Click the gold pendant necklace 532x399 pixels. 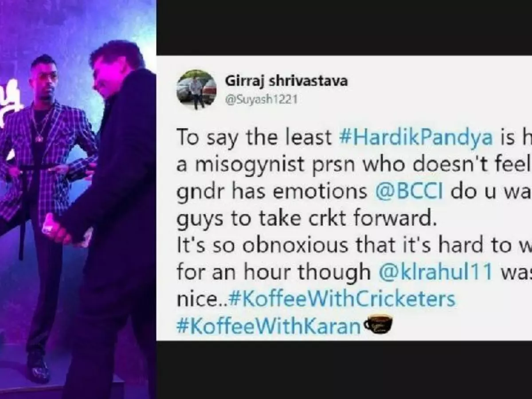39,129
